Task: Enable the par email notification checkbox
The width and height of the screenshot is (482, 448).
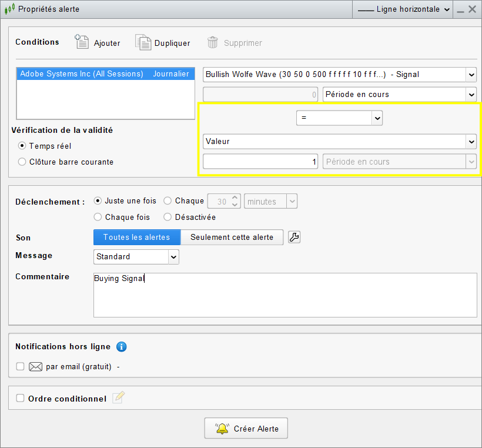Action: pos(21,366)
